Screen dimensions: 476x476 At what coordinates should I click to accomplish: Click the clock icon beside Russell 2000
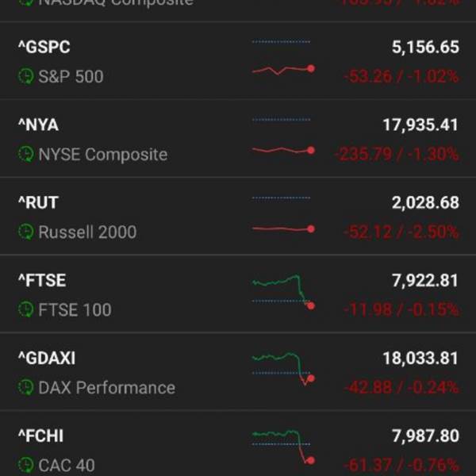[x=25, y=232]
